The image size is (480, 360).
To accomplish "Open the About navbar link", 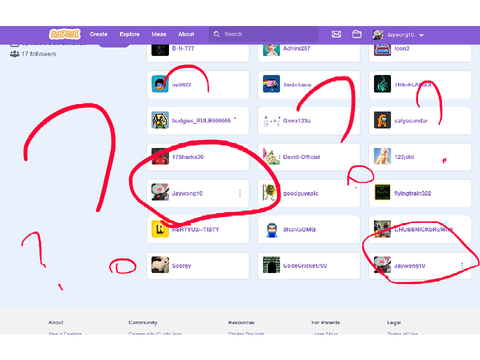I will pos(186,34).
